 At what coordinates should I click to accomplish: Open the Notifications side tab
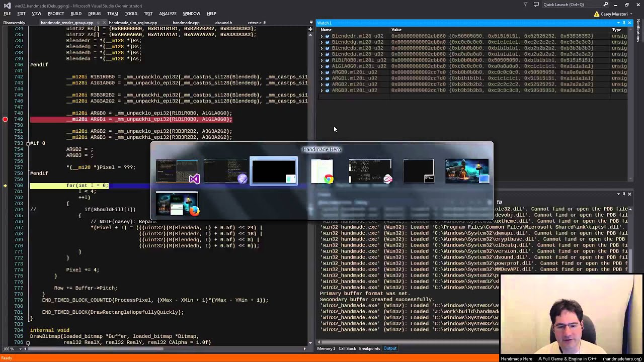(639, 31)
